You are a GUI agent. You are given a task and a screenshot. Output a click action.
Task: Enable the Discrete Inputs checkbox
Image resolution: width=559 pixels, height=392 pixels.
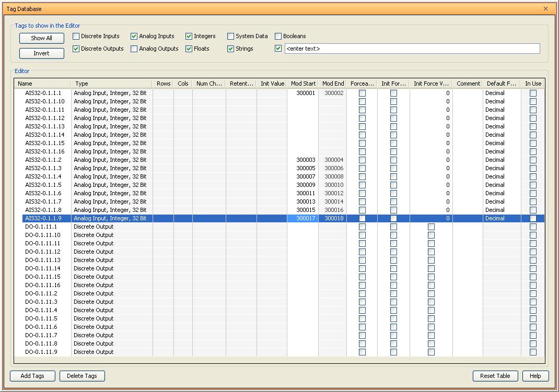[x=76, y=37]
